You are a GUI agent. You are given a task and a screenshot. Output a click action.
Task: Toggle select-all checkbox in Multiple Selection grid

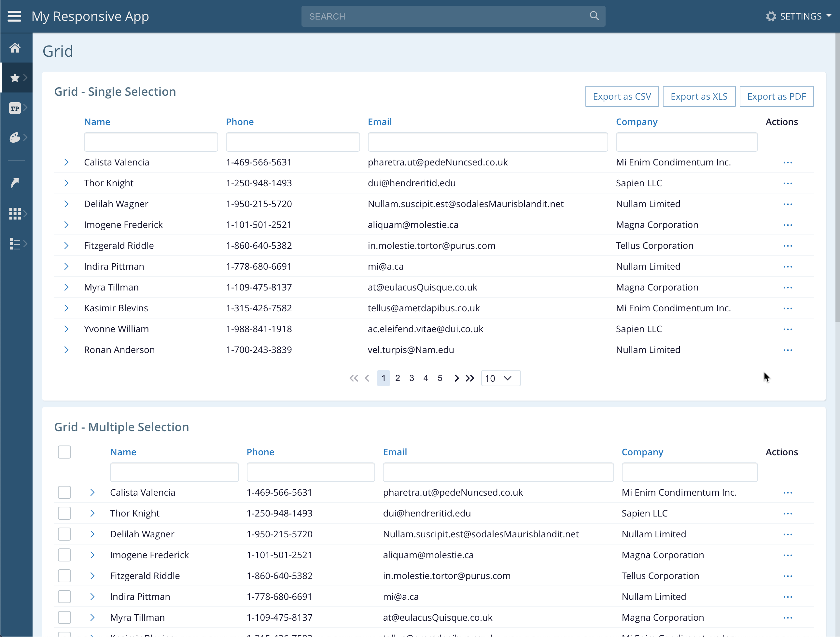(x=64, y=452)
